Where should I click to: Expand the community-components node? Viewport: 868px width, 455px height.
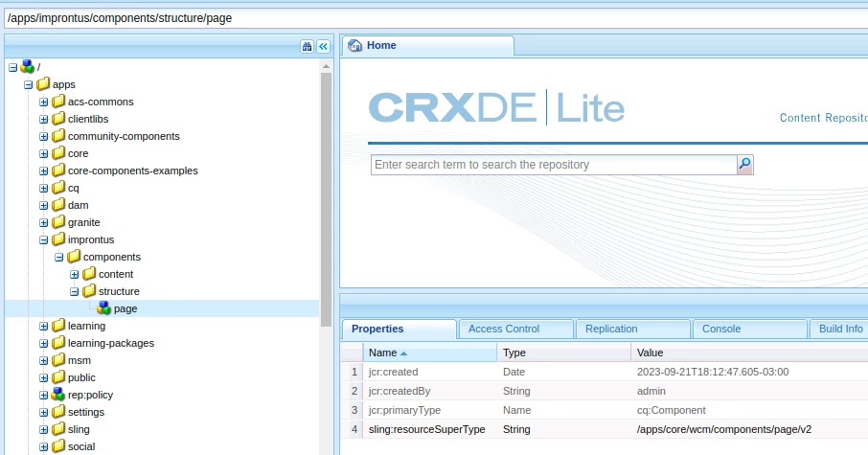[44, 137]
